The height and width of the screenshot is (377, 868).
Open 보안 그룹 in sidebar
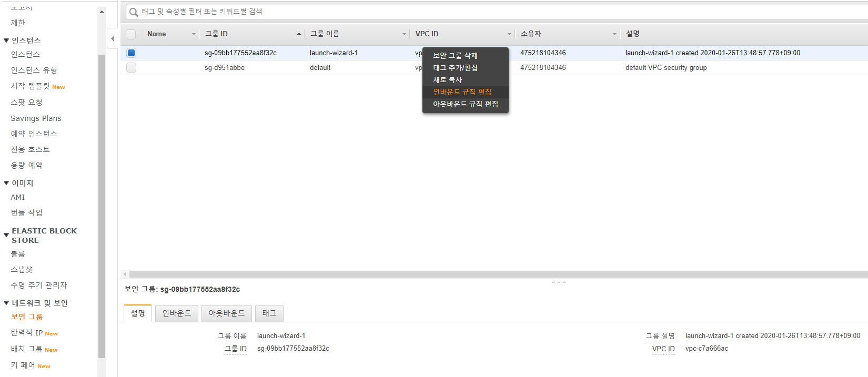[27, 317]
